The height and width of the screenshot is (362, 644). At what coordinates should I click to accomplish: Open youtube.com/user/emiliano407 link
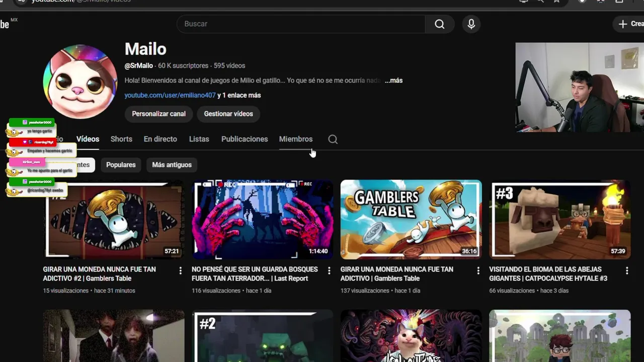click(170, 95)
